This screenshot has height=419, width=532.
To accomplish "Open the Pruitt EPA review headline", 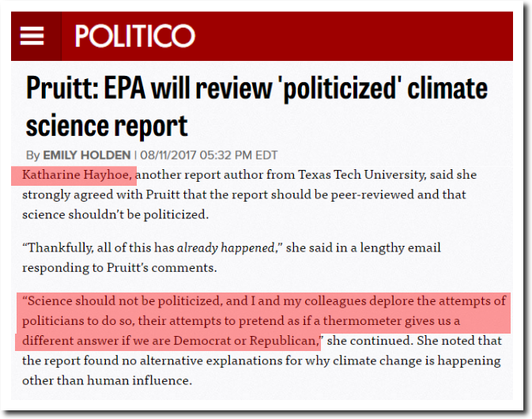I will pos(257,107).
